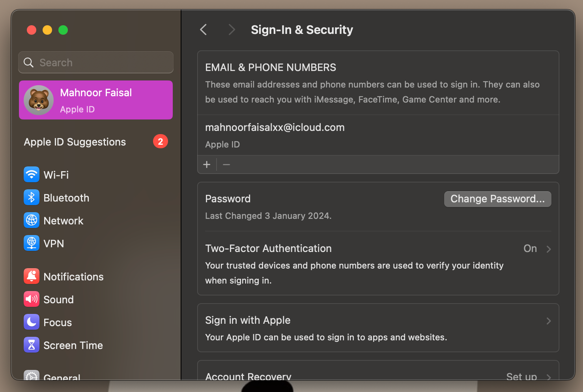
Task: Click the VPN globe icon
Action: (32, 243)
